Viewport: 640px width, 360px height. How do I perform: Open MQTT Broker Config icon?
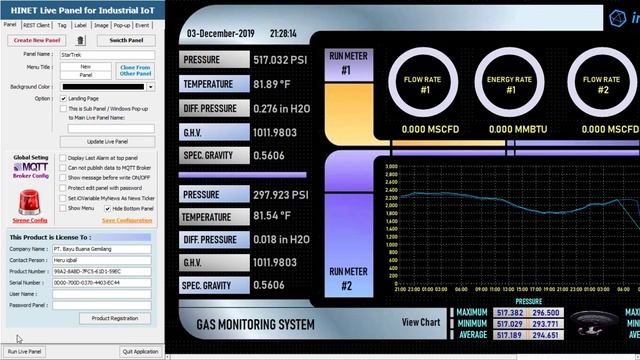tap(31, 167)
